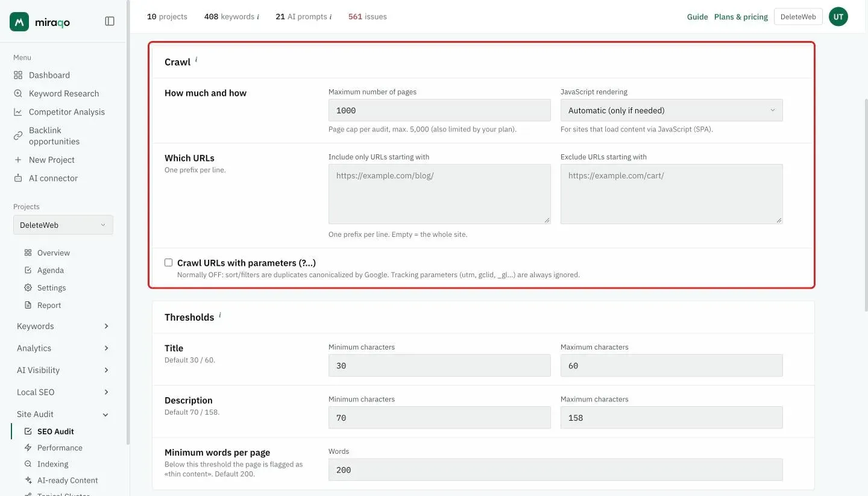868x496 pixels.
Task: Click the 561 issues link
Action: (x=368, y=17)
